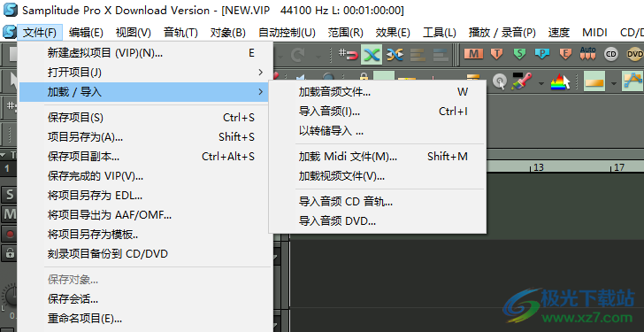Click the DVD disc icon

coord(635,54)
